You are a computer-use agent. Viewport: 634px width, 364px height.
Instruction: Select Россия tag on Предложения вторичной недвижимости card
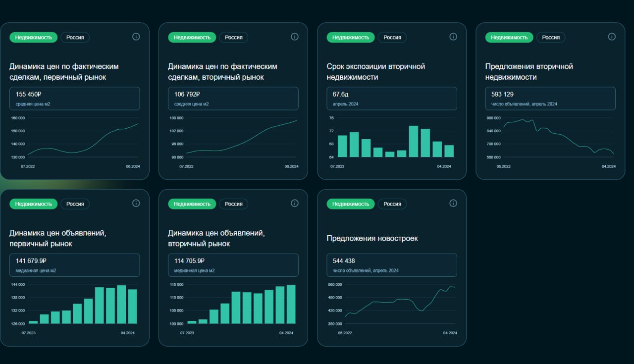[551, 38]
